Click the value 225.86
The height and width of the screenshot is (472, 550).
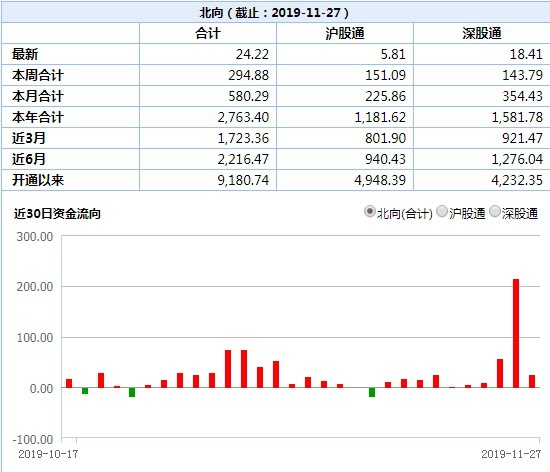385,96
